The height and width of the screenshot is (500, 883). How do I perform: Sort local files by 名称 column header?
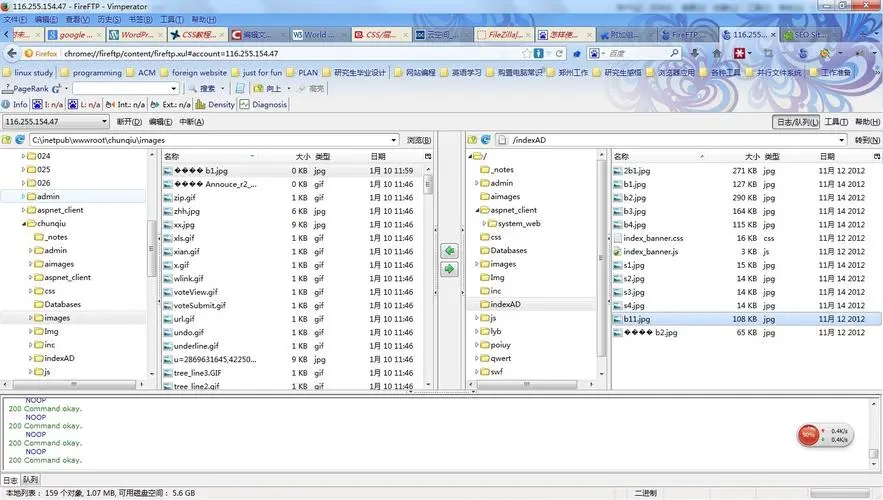(x=209, y=156)
